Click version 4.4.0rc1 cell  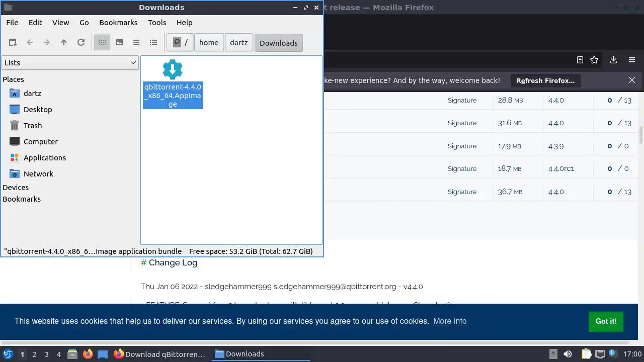561,168
